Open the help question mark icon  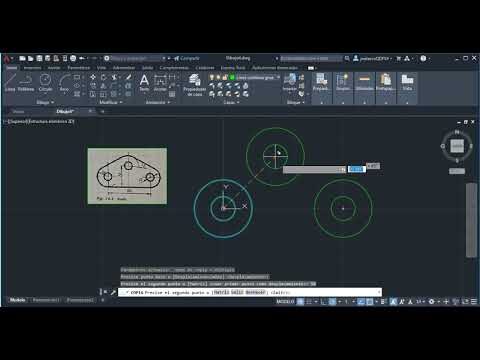(x=423, y=58)
